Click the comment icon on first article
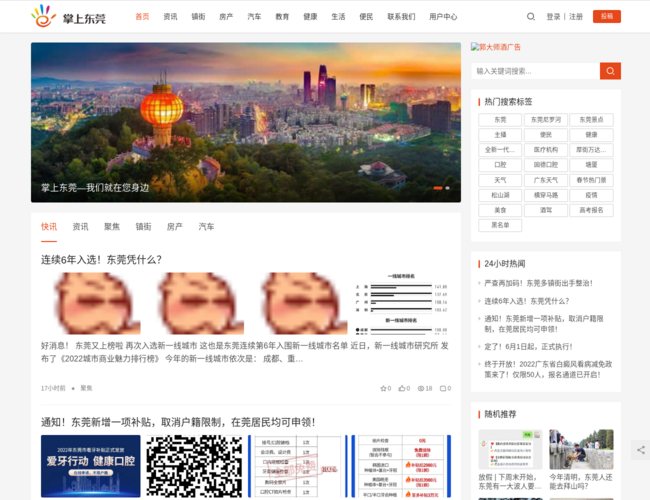 (443, 388)
